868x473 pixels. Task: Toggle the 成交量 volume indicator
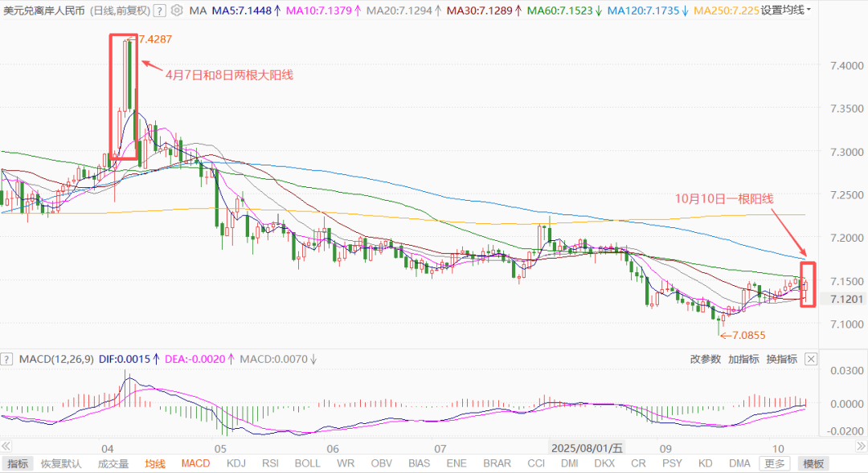point(113,463)
